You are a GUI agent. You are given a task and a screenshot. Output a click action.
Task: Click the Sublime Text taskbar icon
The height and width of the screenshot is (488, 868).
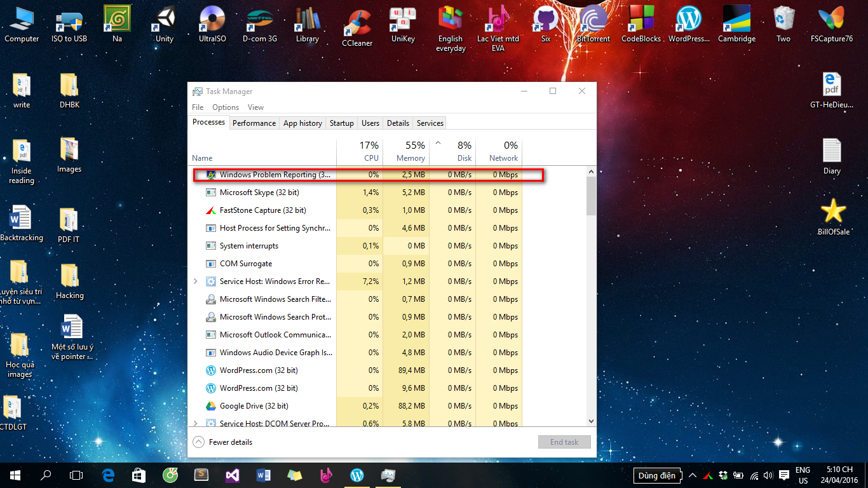pos(201,475)
